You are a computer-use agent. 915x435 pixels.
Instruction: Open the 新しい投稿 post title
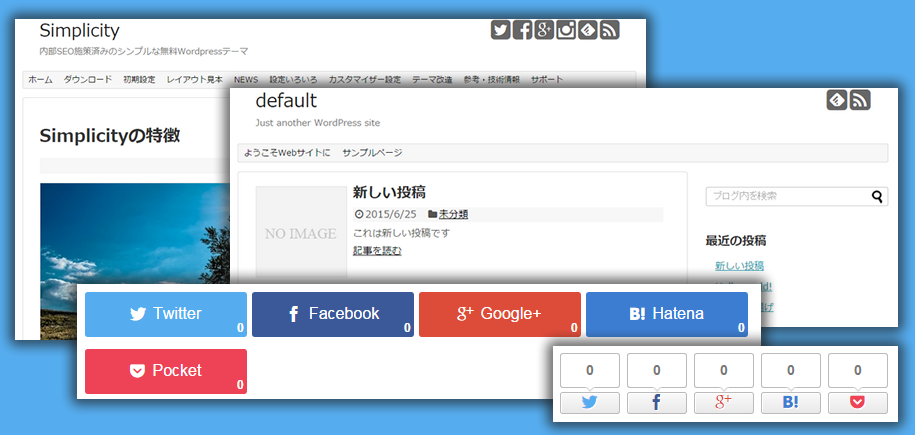coord(389,192)
